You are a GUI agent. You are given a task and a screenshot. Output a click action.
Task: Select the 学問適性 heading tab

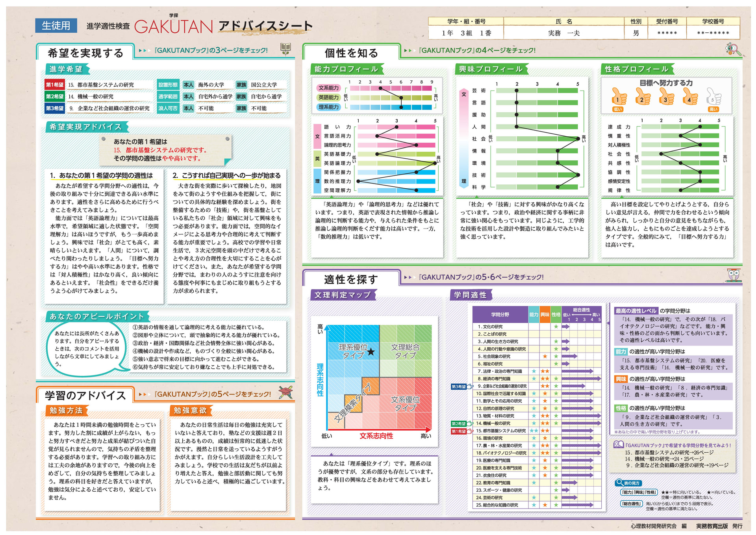(x=470, y=295)
